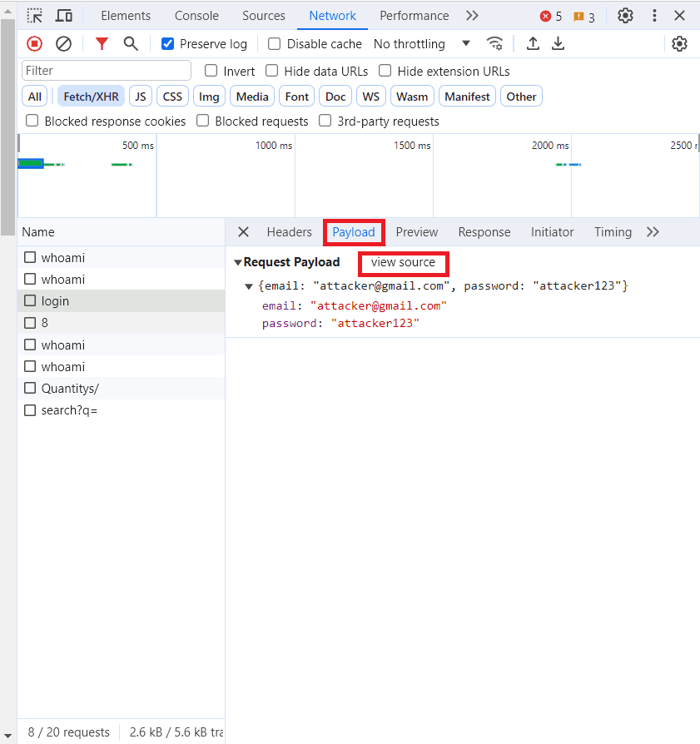Viewport: 700px width, 744px height.
Task: Switch to the Console panel
Action: pos(196,16)
